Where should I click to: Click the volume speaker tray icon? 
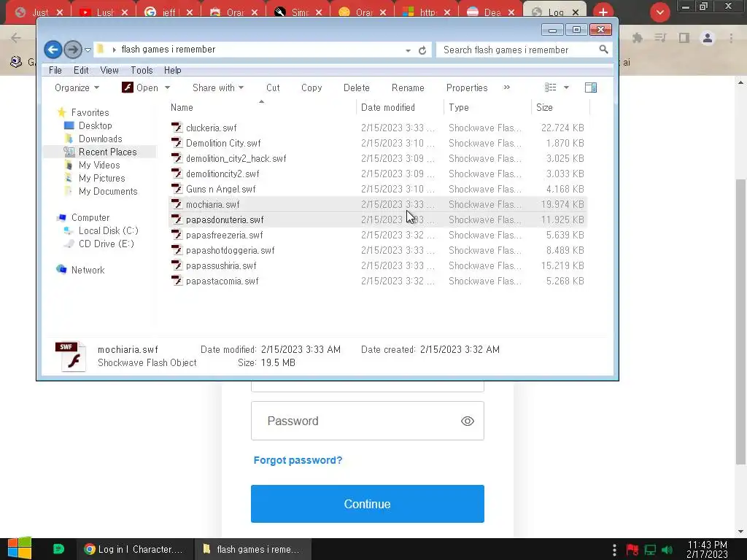pyautogui.click(x=667, y=550)
